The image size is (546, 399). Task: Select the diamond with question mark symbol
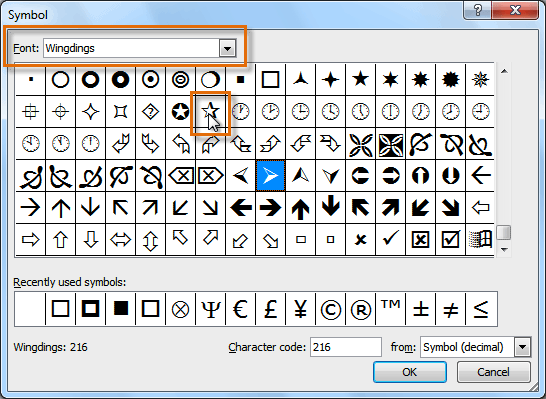pyautogui.click(x=150, y=112)
